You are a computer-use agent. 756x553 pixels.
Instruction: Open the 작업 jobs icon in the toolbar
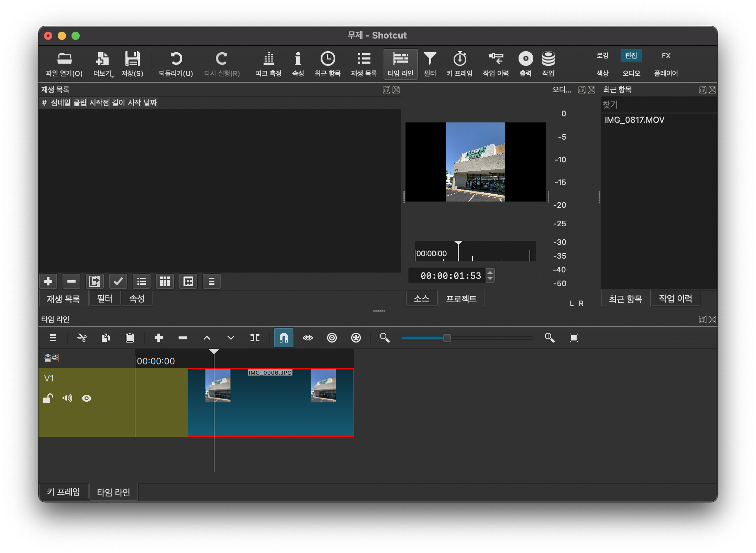[548, 64]
